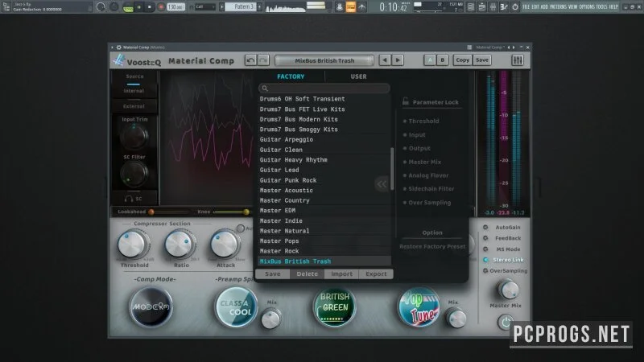Undo the last Material Comp change
This screenshot has width=644, height=362.
point(250,60)
